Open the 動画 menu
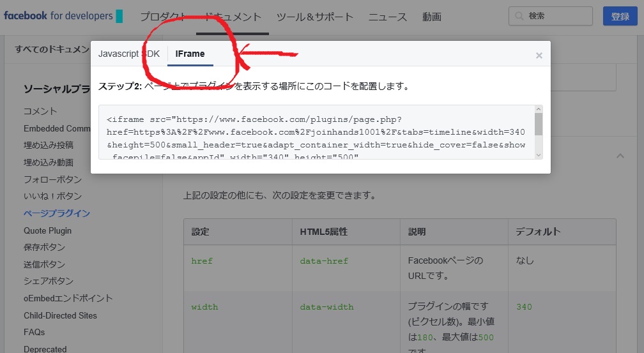 (432, 17)
